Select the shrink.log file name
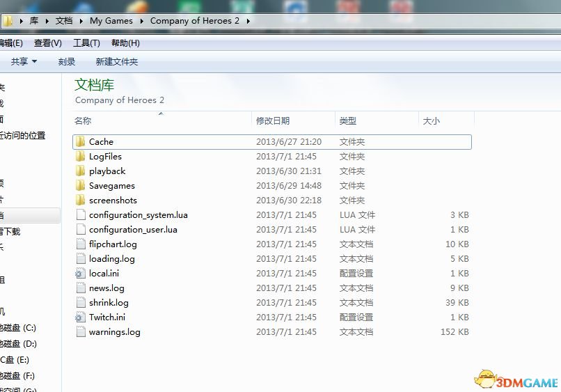The image size is (561, 392). (109, 302)
